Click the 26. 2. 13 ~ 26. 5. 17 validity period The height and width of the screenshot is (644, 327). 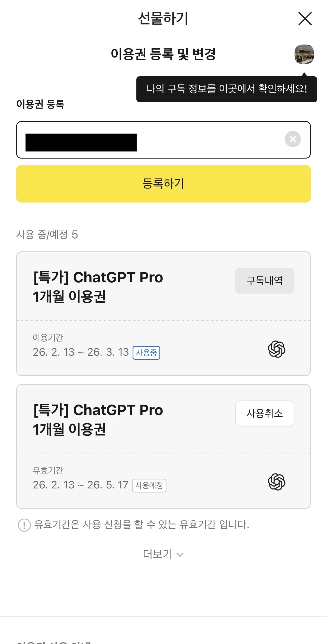tap(81, 485)
